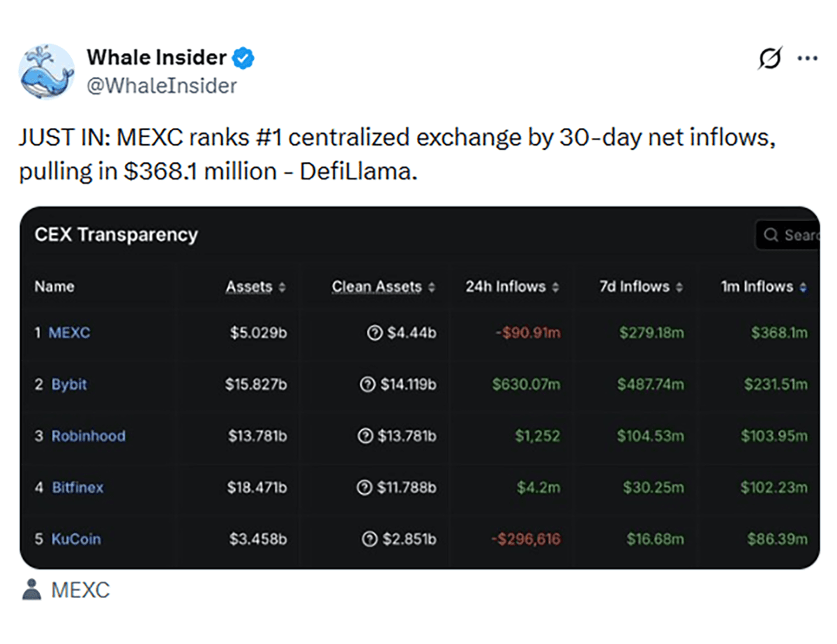Screen dimensions: 837x644
Task: Click the blue verified badge
Action: click(243, 58)
